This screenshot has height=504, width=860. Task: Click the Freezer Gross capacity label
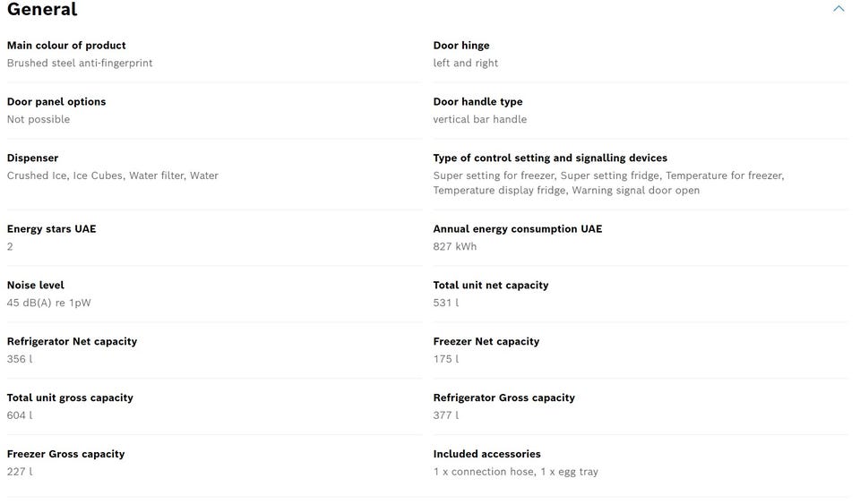pyautogui.click(x=65, y=455)
